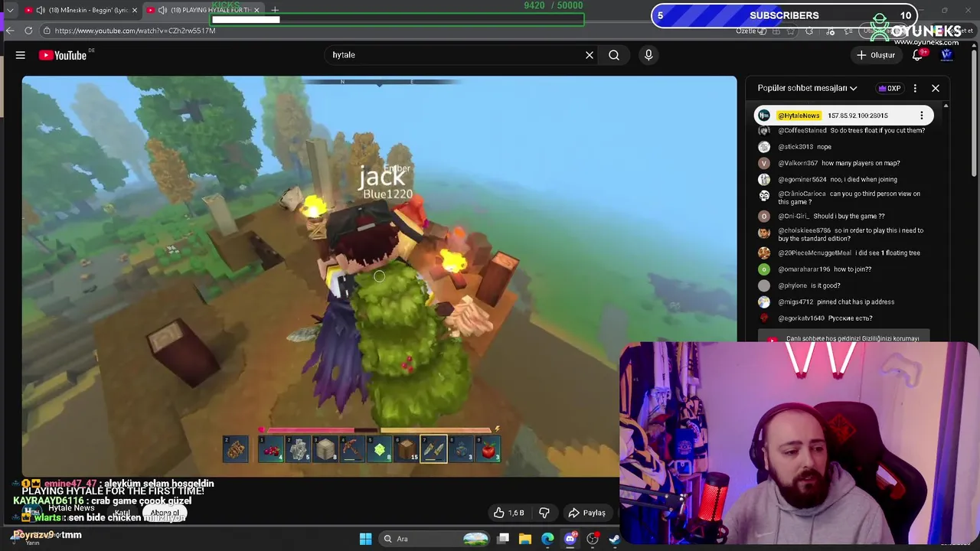980x551 pixels.
Task: Open the browser extensions puzzle icon
Action: [809, 31]
